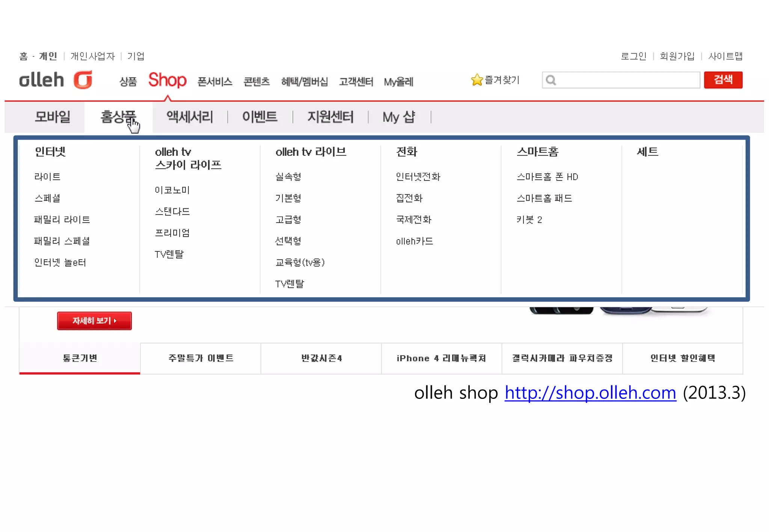Click the 개인 link

click(x=48, y=56)
